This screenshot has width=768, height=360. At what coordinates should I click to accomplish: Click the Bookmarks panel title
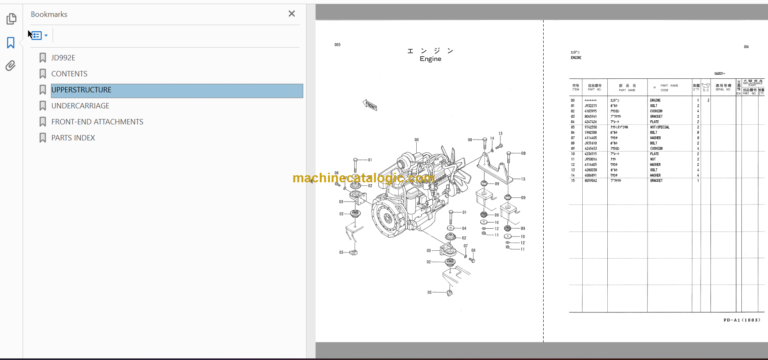(49, 14)
